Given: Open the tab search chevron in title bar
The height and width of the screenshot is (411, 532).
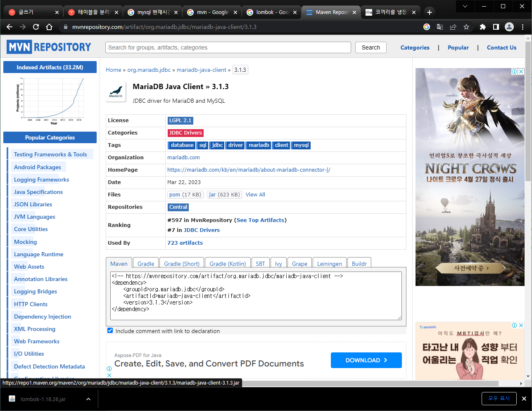Looking at the screenshot, I should click(x=465, y=6).
